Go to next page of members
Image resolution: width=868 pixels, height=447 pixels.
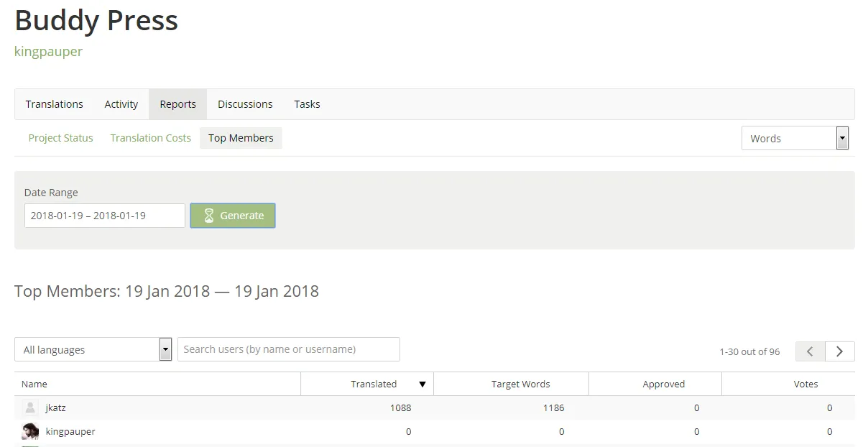839,351
